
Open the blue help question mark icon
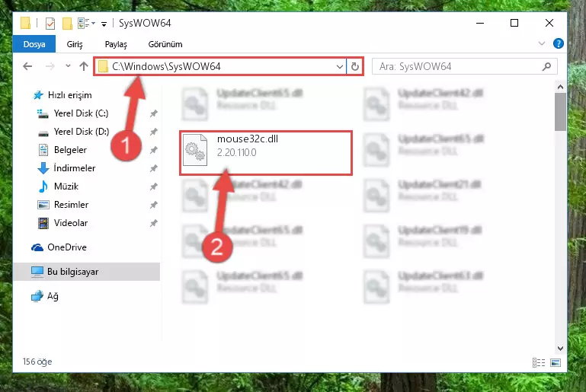(x=559, y=43)
